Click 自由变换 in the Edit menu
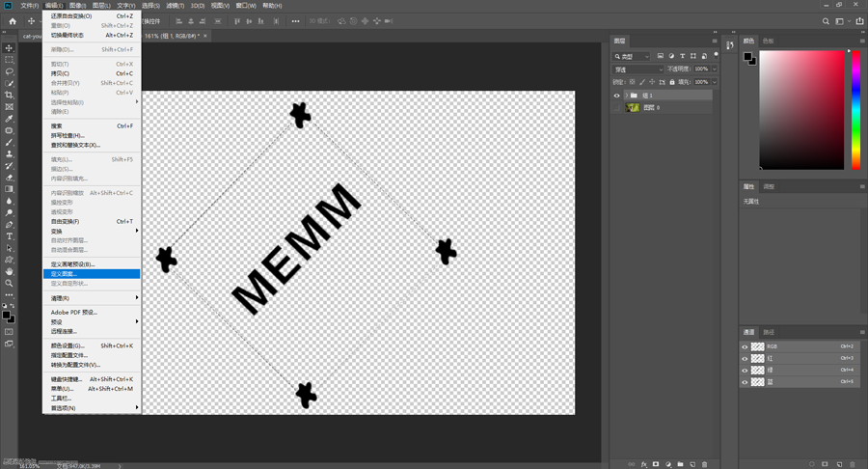868x469 pixels. pos(66,221)
